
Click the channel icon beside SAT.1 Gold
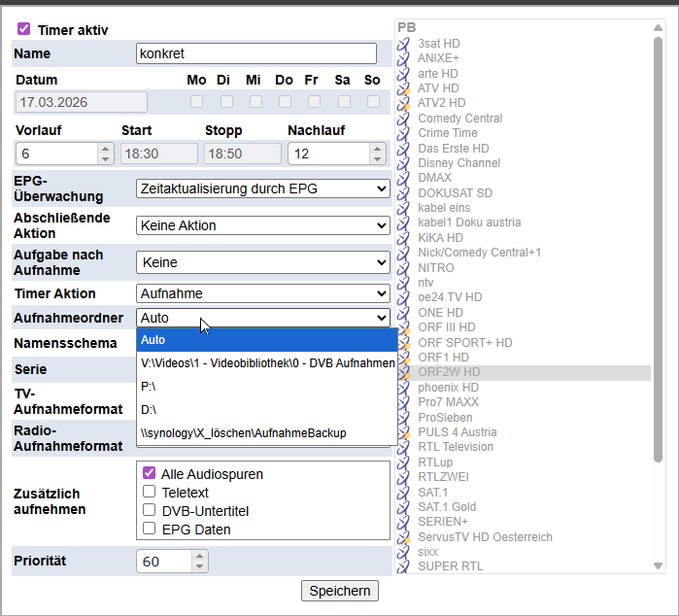(x=404, y=507)
